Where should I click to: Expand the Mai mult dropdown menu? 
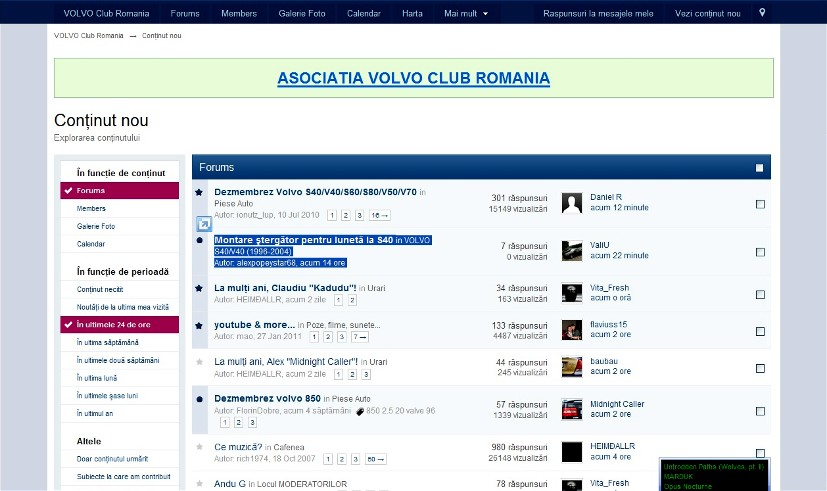[x=466, y=13]
